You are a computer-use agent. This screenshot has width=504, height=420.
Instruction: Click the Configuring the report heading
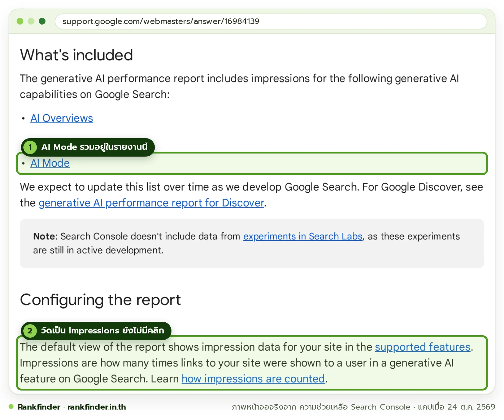100,300
